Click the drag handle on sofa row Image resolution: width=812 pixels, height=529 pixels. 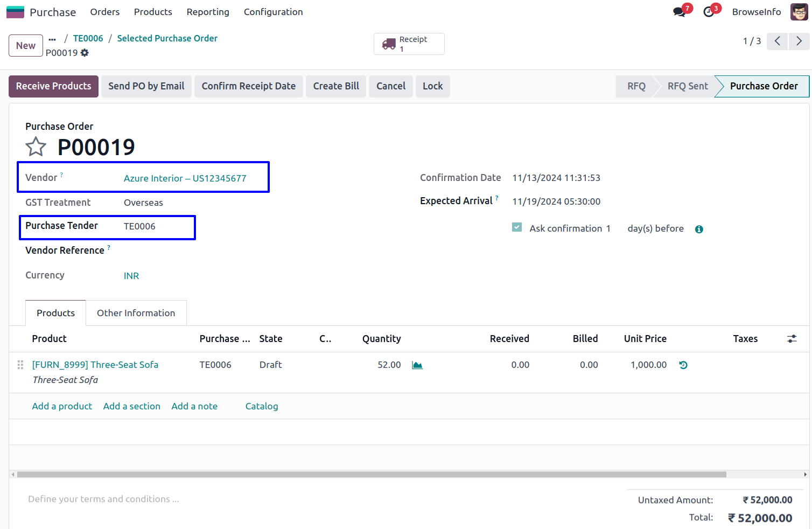(20, 365)
